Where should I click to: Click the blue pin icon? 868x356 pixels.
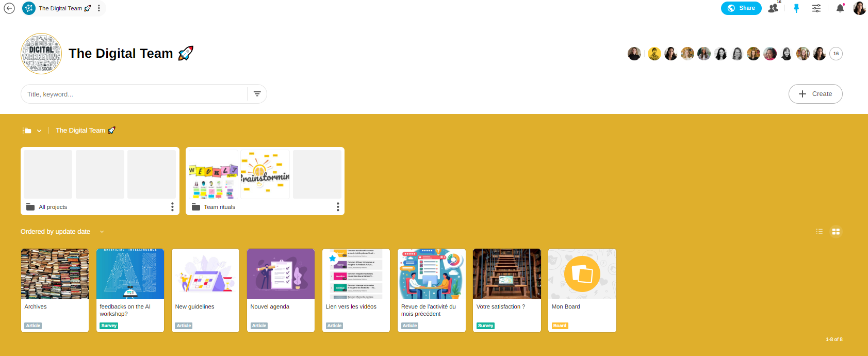click(796, 8)
